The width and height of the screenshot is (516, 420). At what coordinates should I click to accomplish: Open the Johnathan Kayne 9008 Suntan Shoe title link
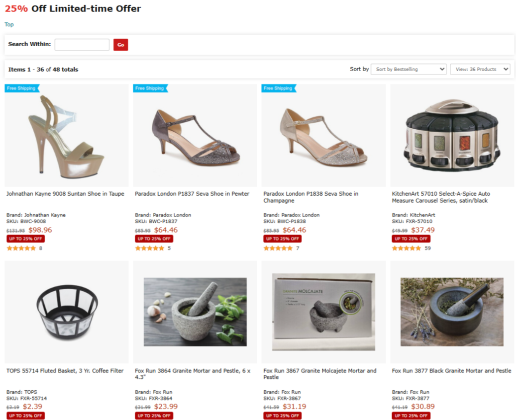click(65, 194)
